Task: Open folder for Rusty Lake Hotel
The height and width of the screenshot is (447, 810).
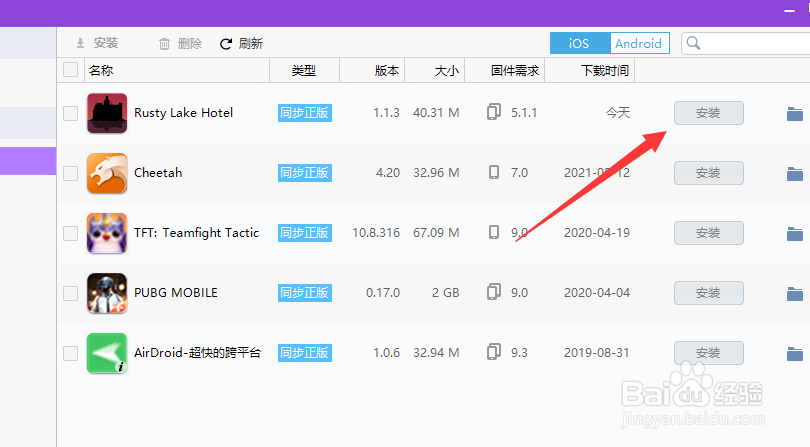Action: 795,113
